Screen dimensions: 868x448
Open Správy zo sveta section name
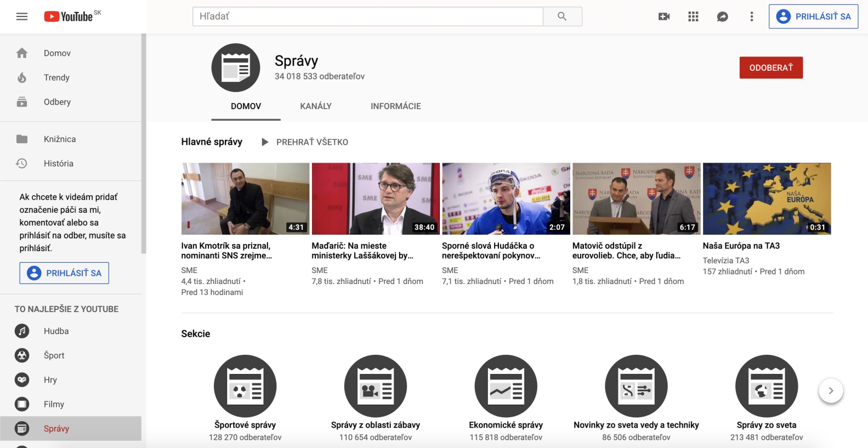(767, 425)
